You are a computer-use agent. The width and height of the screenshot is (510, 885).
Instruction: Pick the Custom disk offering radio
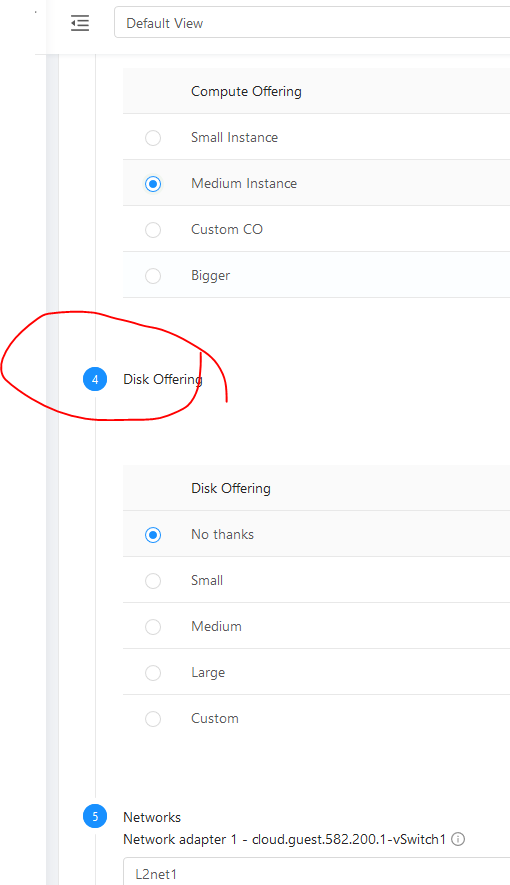click(x=153, y=719)
